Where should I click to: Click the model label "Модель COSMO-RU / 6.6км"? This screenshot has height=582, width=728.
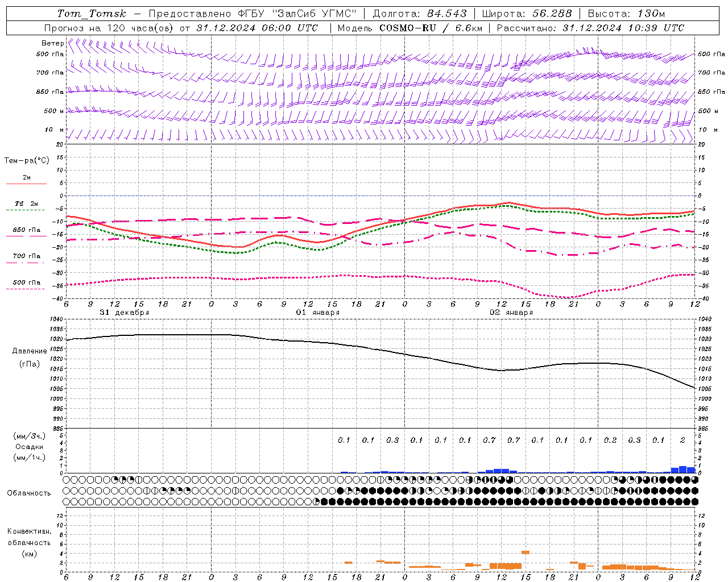[x=409, y=28]
